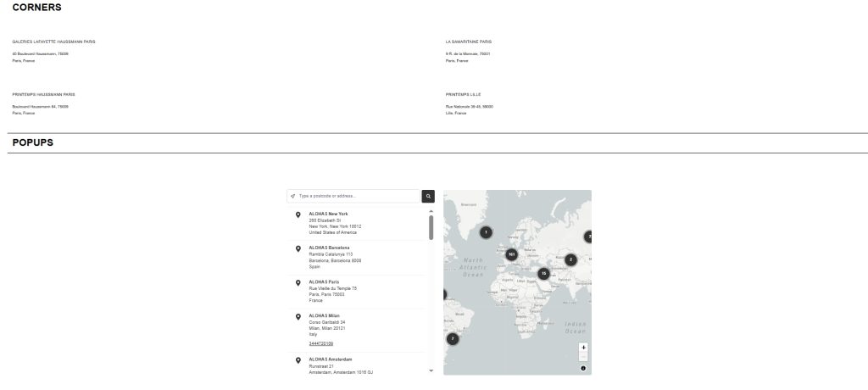Click the store list scrollbar thumb
The image size is (868, 390).
click(431, 227)
